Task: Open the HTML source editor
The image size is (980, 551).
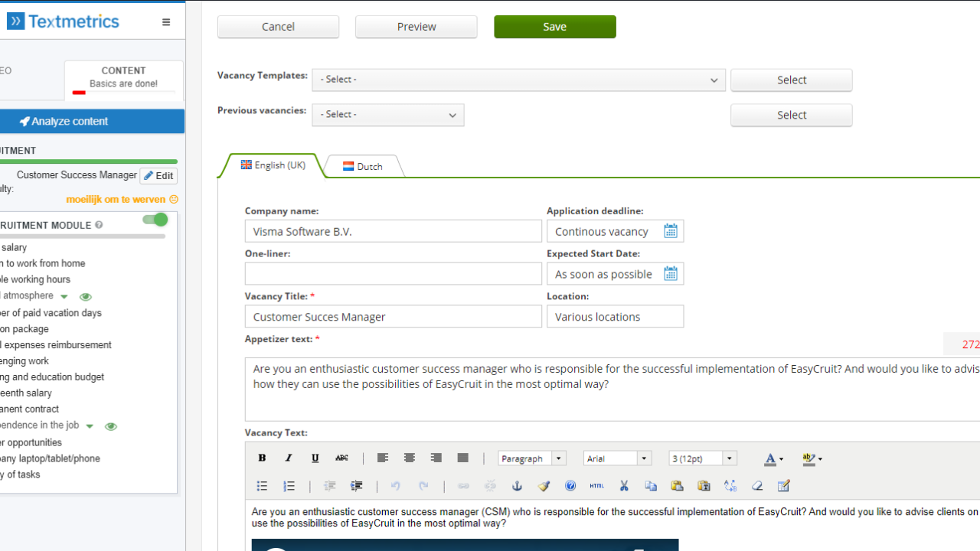Action: click(x=596, y=486)
